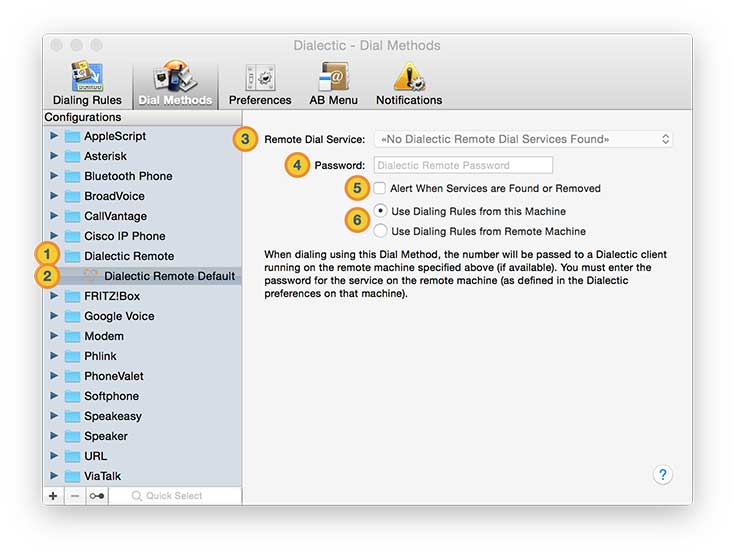The width and height of the screenshot is (734, 555).
Task: Select Use Dialing Rules from this Machine
Action: coord(381,211)
